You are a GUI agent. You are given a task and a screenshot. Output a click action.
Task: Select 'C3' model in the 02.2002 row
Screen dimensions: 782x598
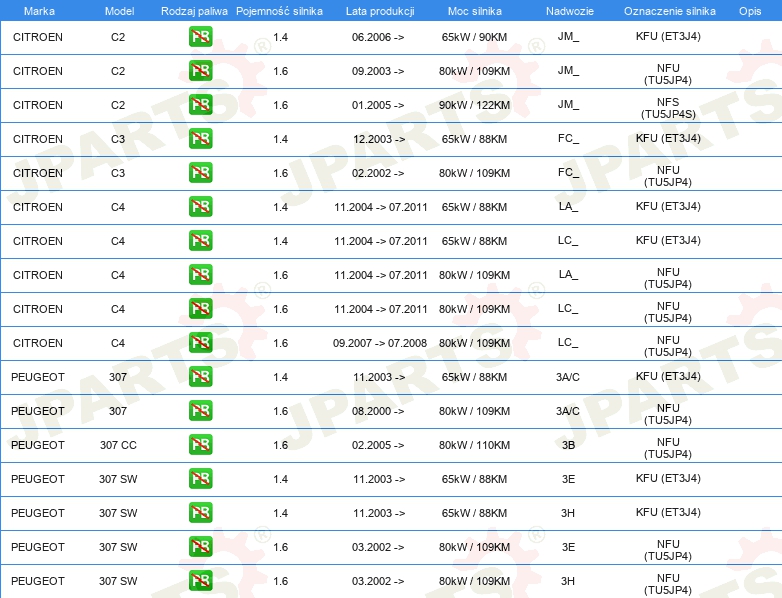coord(118,173)
